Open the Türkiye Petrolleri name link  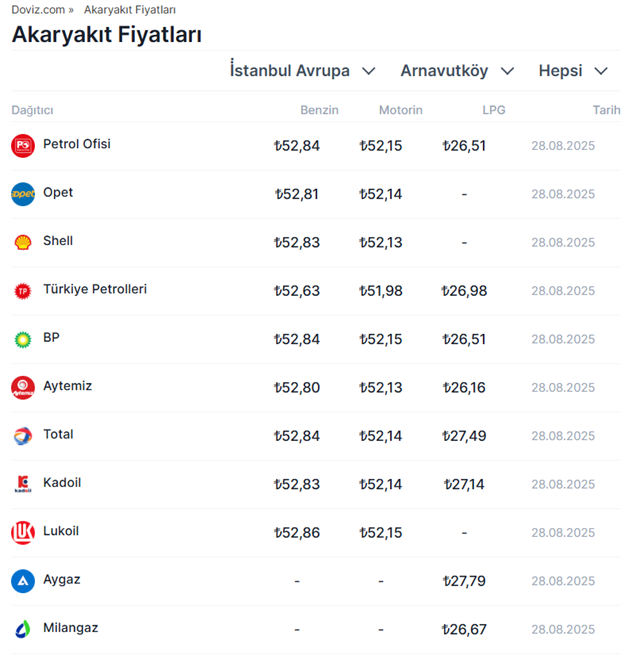tap(95, 289)
